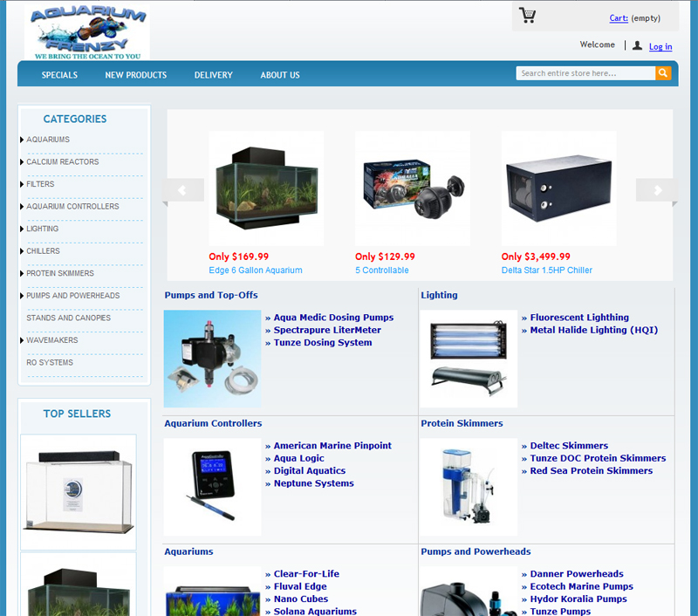This screenshot has height=616, width=698.
Task: Click the Cart link
Action: [x=619, y=18]
